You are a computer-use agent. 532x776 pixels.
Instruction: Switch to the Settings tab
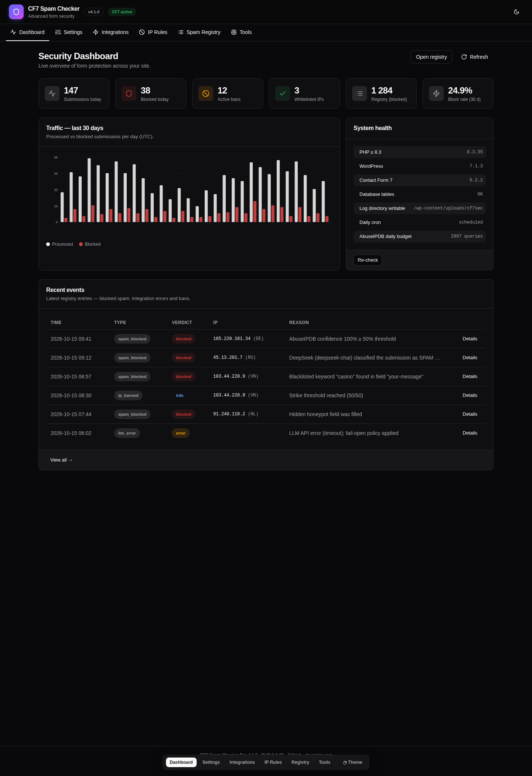click(x=69, y=32)
